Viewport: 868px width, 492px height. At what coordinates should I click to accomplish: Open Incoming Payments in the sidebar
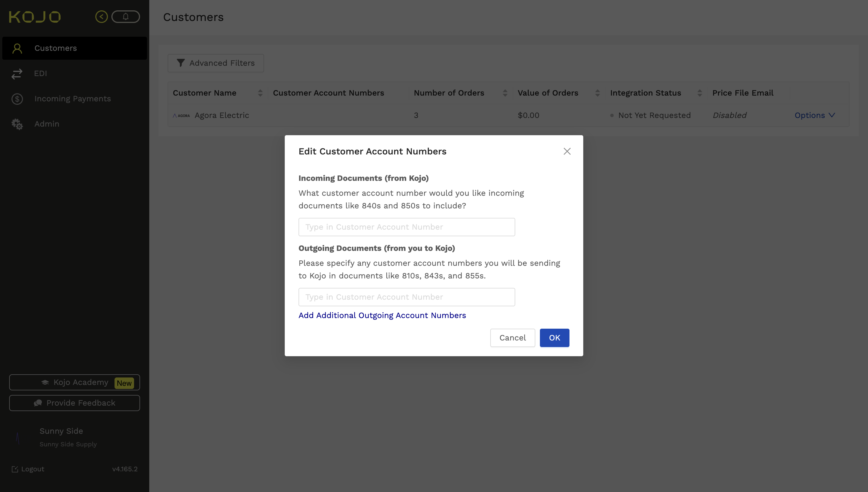point(75,99)
